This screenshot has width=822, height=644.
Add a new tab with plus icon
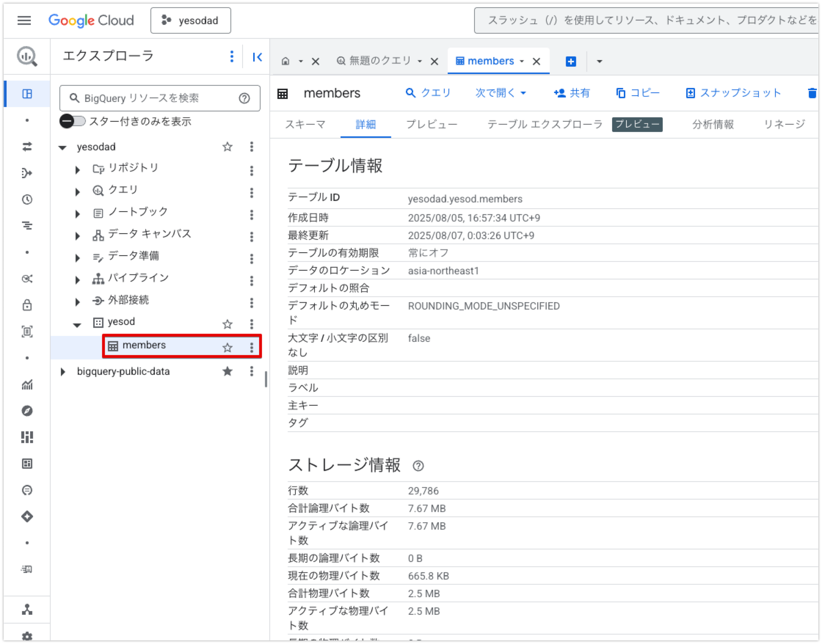click(571, 61)
